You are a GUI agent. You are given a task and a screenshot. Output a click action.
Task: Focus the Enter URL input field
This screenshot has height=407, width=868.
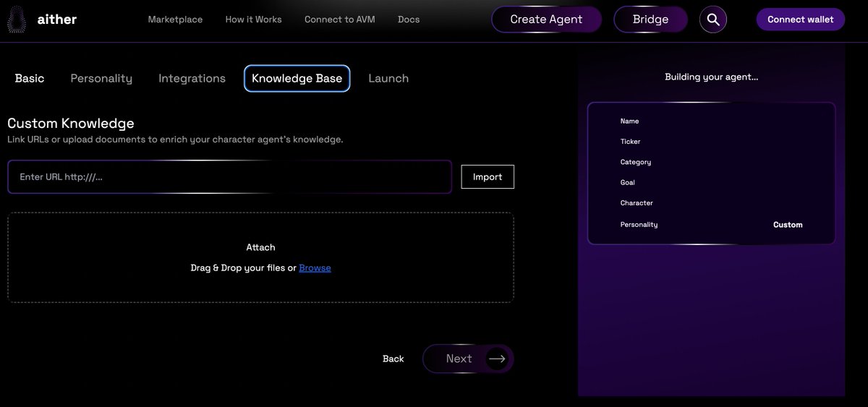230,177
